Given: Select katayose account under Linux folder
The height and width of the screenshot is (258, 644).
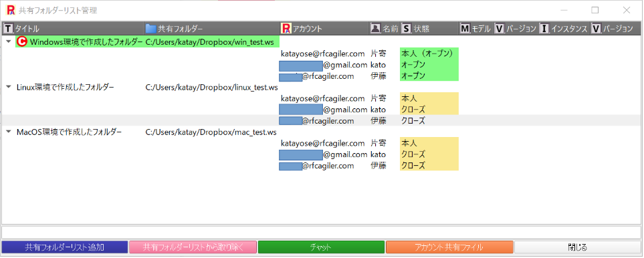Looking at the screenshot, I should click(323, 98).
